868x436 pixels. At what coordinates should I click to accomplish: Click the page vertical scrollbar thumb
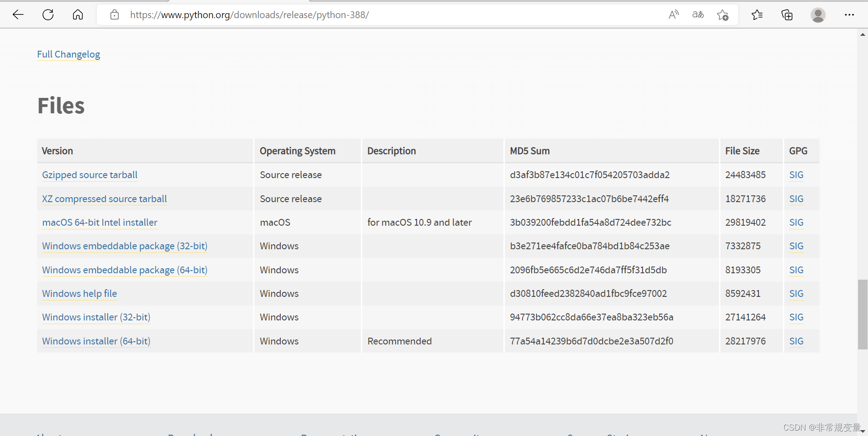tap(863, 315)
